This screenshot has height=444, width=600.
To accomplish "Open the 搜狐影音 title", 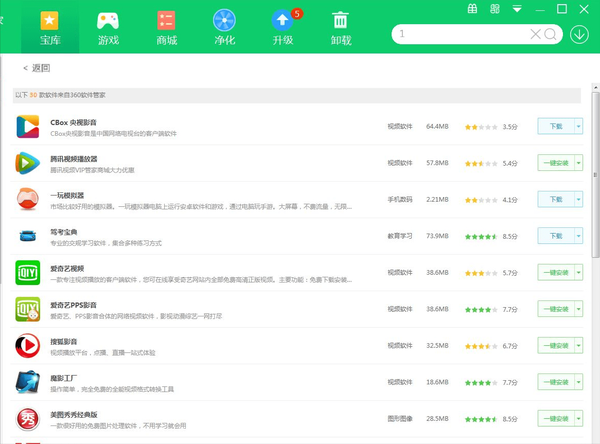I will tap(64, 341).
